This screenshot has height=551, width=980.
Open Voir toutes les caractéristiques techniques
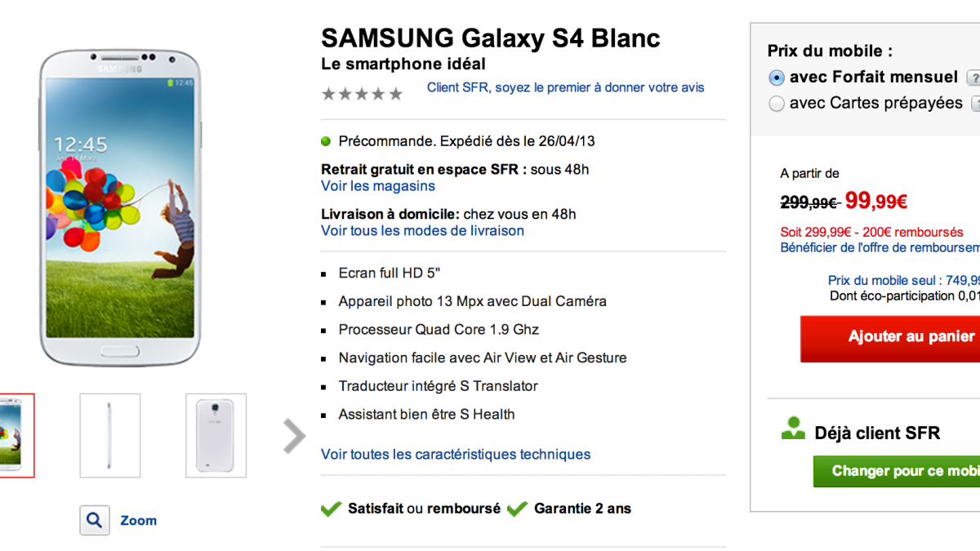click(456, 454)
